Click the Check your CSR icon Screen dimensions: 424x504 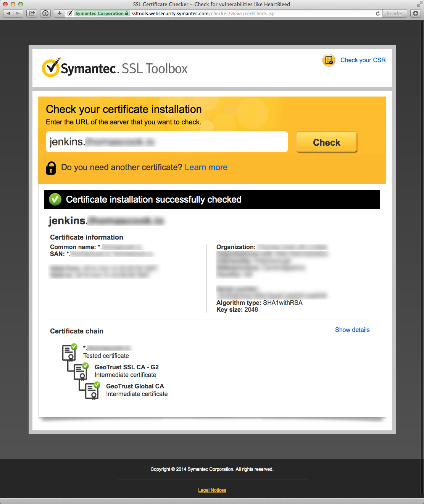click(329, 60)
